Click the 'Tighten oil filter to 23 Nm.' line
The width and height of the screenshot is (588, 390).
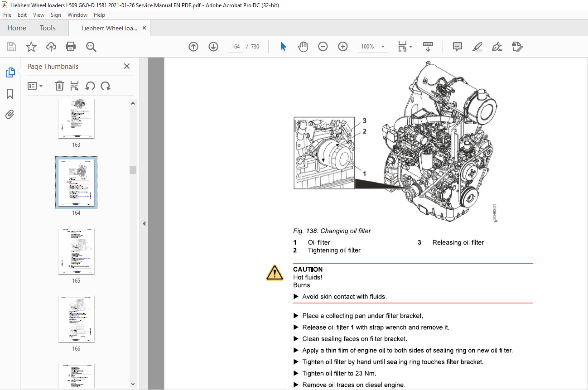click(x=339, y=374)
